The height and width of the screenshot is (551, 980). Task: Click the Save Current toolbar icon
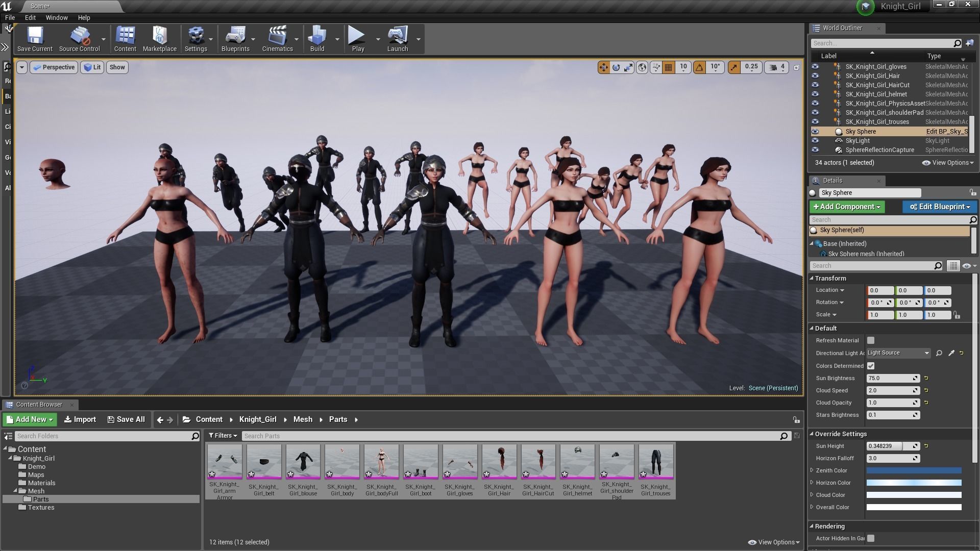tap(35, 39)
